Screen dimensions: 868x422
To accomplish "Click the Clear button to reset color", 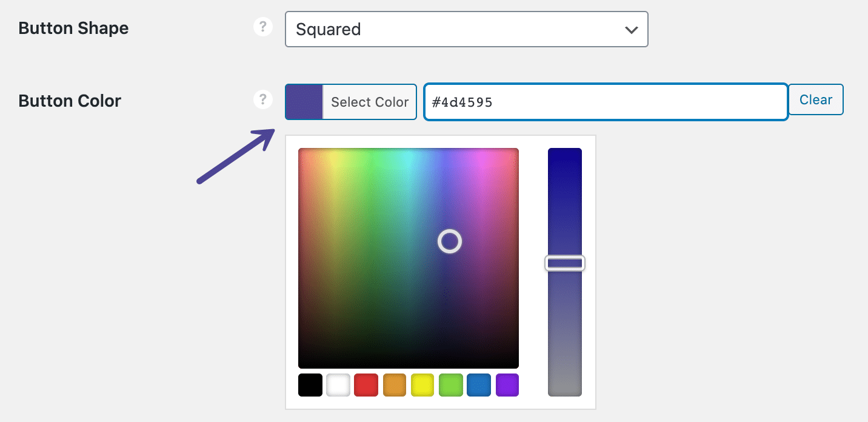I will coord(816,99).
